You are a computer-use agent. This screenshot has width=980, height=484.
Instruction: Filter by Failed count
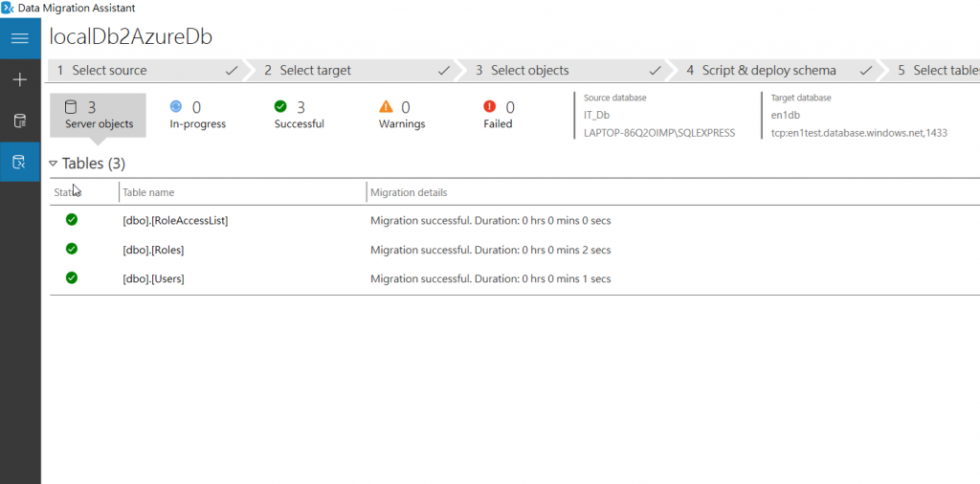(x=498, y=116)
